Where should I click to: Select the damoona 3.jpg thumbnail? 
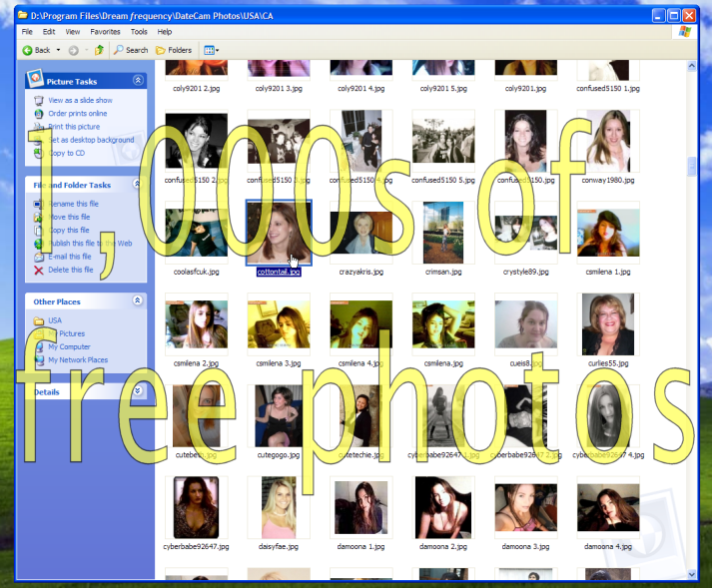pyautogui.click(x=526, y=507)
